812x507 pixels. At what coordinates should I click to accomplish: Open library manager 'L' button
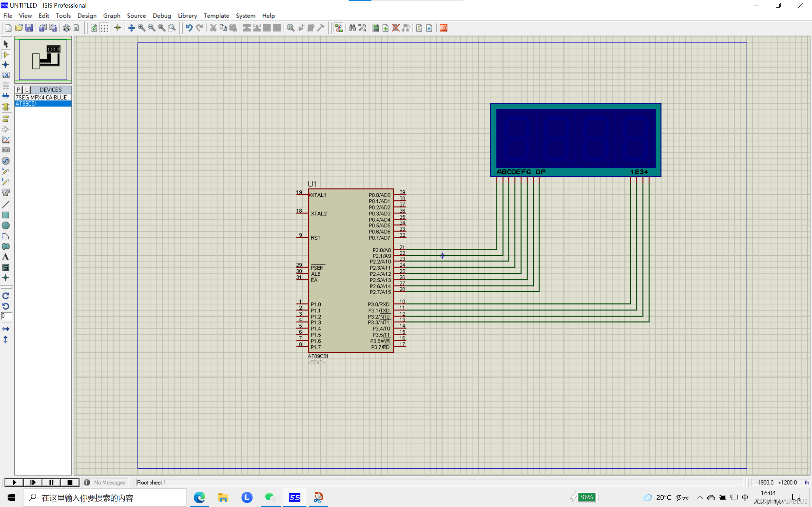[27, 90]
